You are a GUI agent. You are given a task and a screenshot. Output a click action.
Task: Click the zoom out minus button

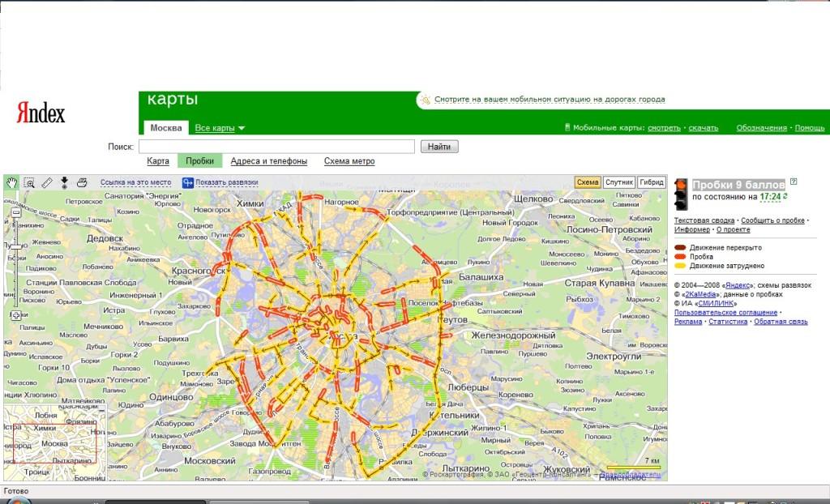click(16, 213)
